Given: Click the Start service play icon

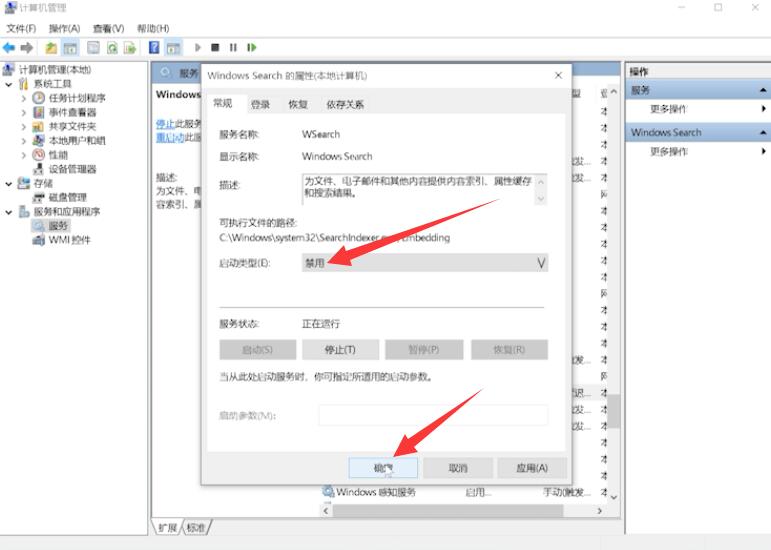Looking at the screenshot, I should (x=198, y=48).
